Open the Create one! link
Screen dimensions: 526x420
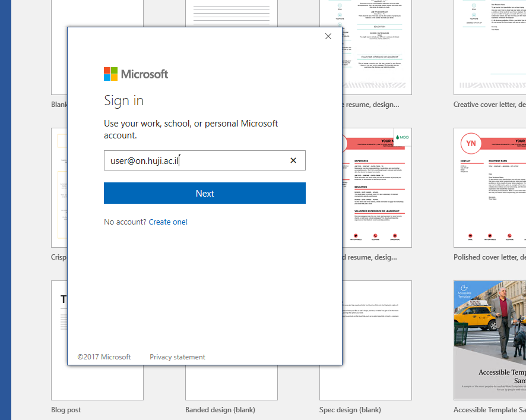[168, 222]
